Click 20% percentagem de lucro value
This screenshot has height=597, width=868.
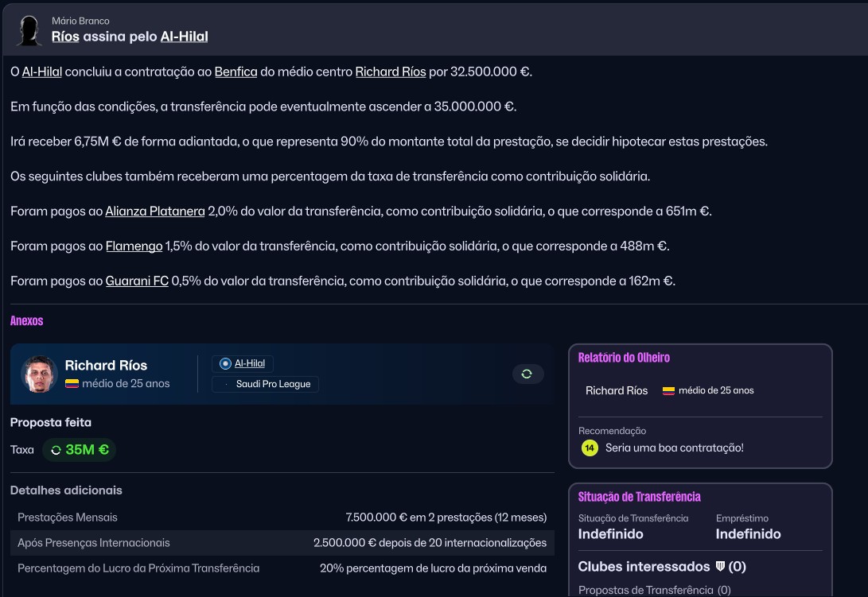[x=433, y=568]
